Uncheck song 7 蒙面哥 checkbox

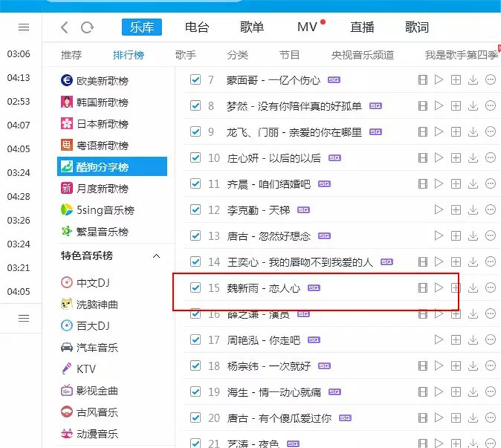click(x=195, y=80)
